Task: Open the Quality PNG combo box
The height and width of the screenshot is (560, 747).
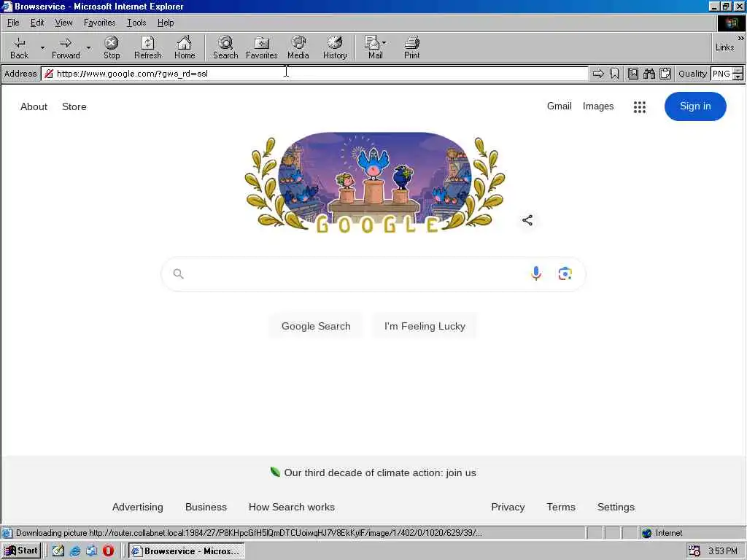Action: click(727, 74)
